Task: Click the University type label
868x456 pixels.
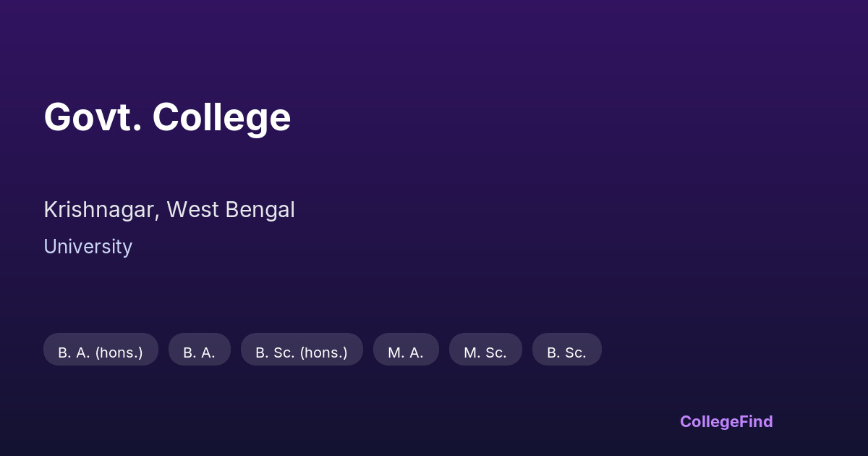Action: click(88, 247)
